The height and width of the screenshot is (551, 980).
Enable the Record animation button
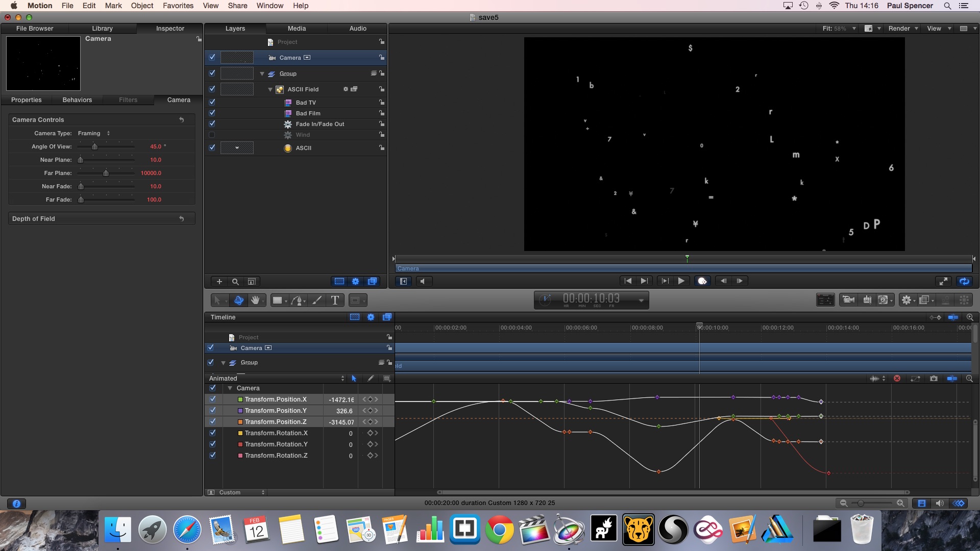[702, 281]
